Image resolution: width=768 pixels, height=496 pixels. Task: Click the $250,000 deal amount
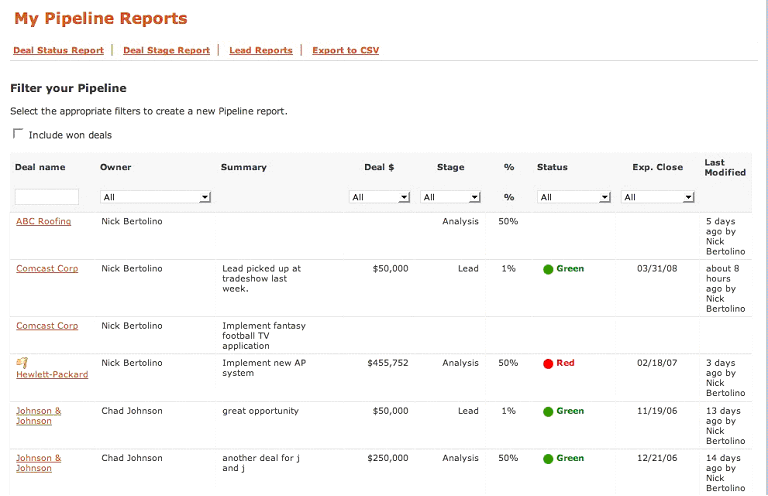tap(388, 458)
